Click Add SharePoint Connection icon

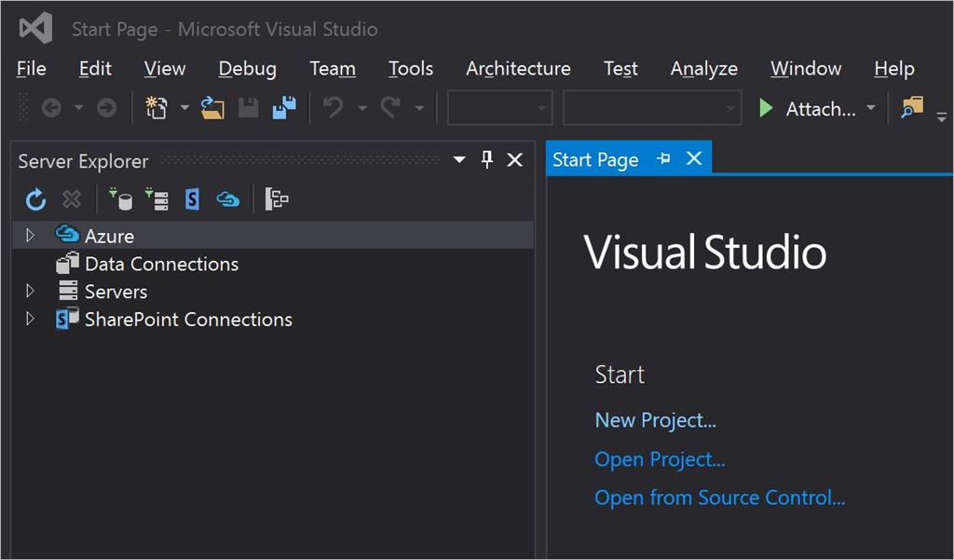click(192, 199)
